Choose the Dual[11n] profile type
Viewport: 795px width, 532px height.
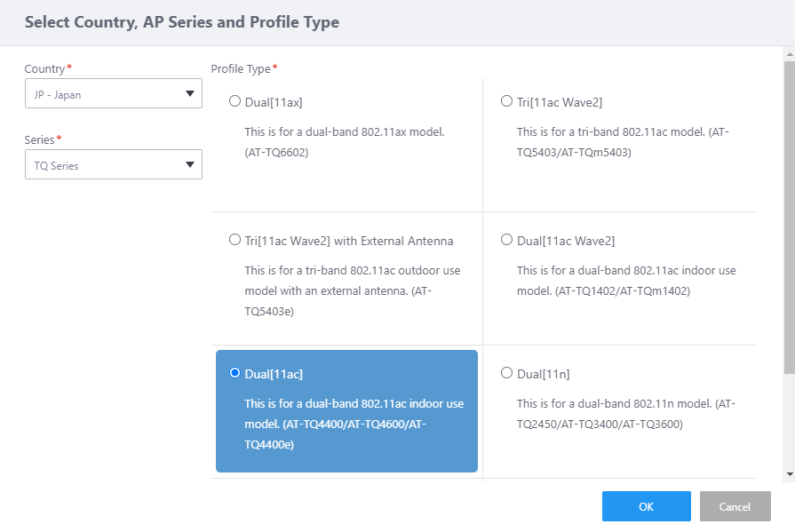coord(506,373)
